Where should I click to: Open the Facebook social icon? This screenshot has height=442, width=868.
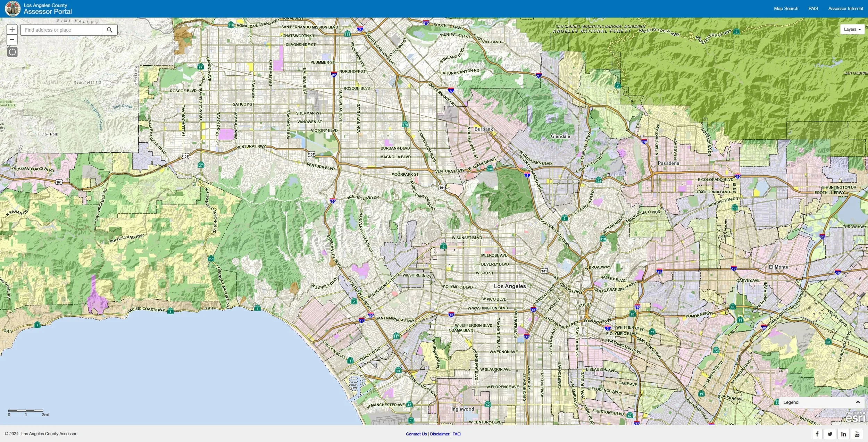(817, 434)
